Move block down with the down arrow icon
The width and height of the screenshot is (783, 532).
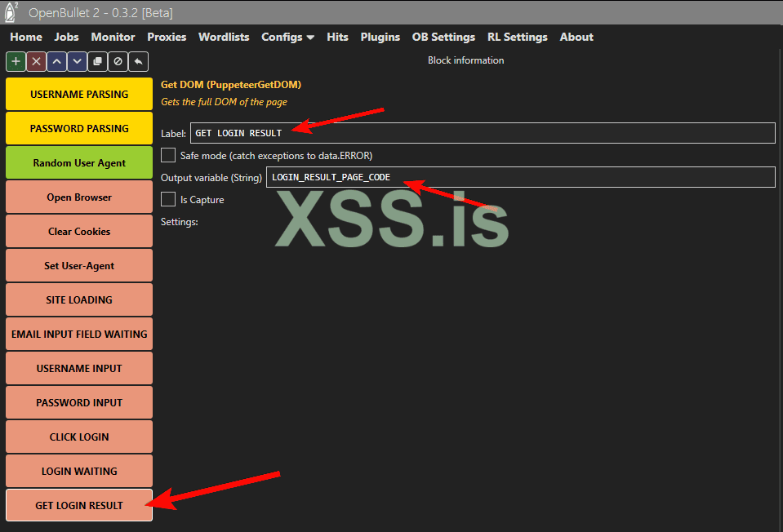click(x=77, y=62)
